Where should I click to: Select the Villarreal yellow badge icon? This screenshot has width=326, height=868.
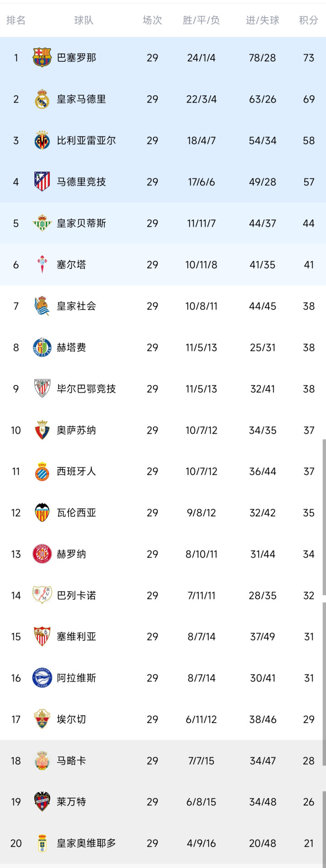click(42, 141)
